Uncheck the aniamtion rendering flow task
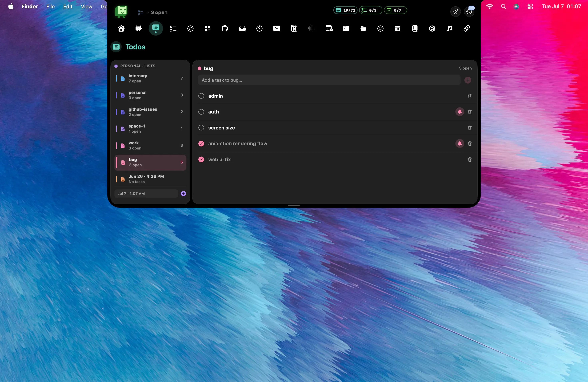This screenshot has width=588, height=382. pyautogui.click(x=201, y=144)
